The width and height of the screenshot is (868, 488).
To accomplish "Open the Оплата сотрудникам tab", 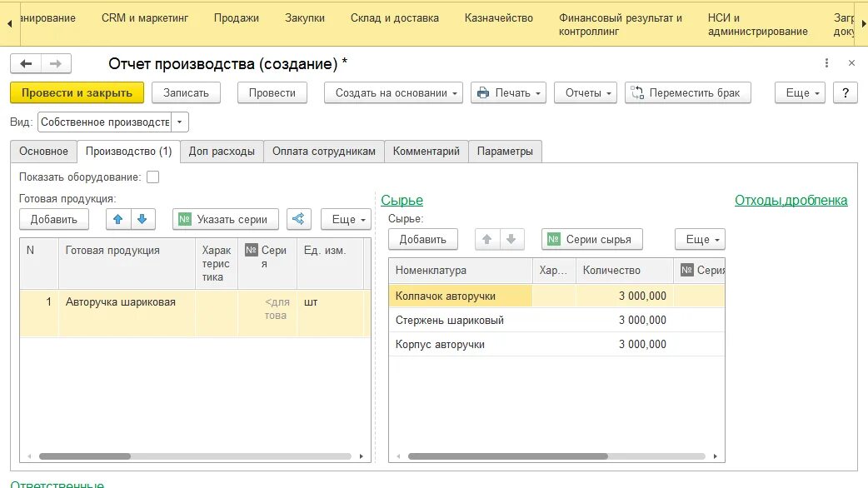I will [x=324, y=151].
